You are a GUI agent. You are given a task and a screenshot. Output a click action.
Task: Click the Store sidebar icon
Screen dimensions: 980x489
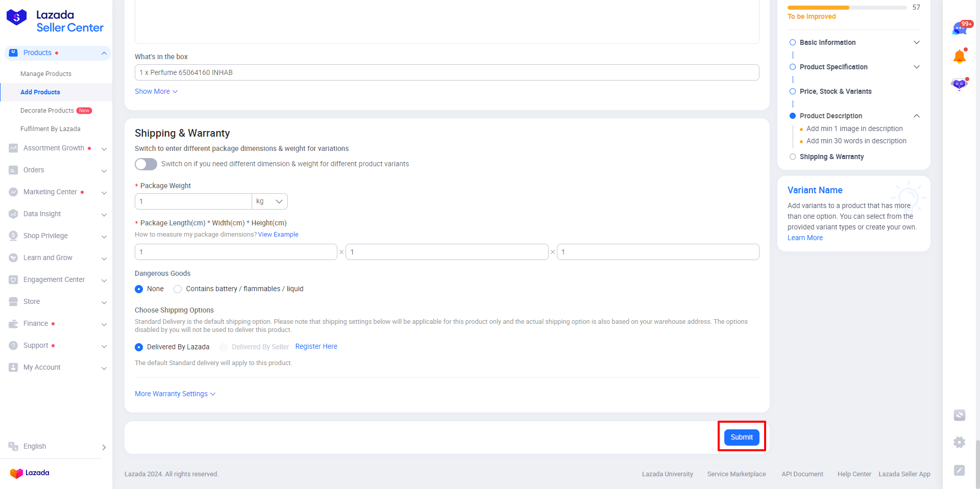(x=13, y=301)
